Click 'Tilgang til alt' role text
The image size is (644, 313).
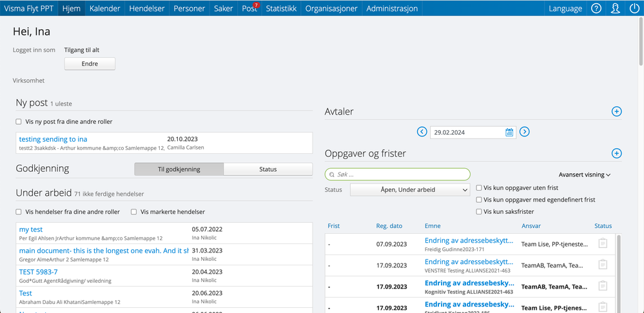point(82,50)
